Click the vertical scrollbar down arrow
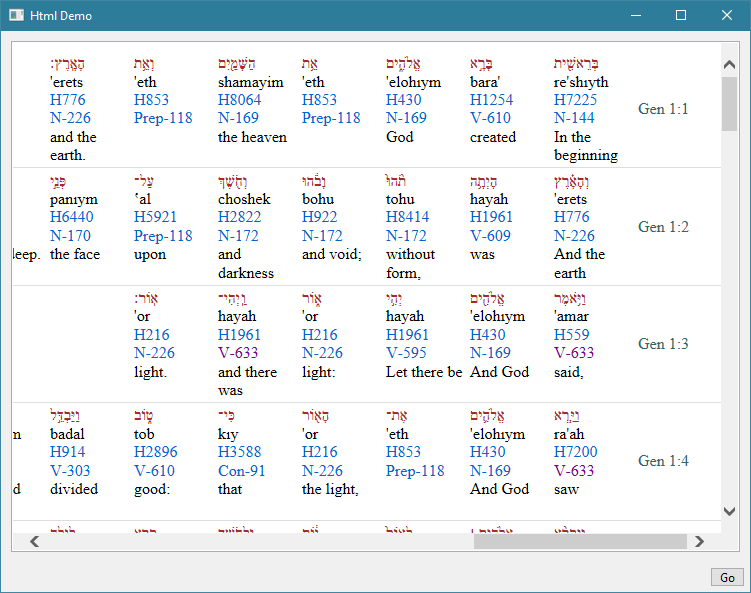 (x=729, y=511)
